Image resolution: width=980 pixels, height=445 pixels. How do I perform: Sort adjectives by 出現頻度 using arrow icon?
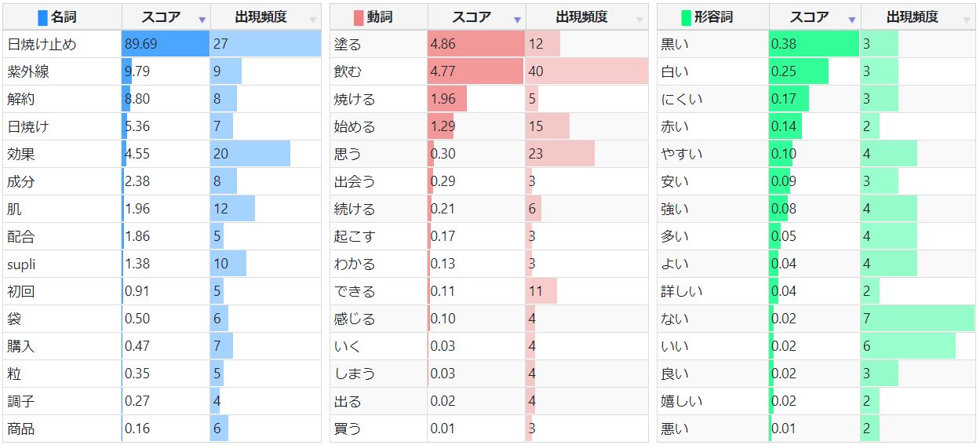coord(966,19)
